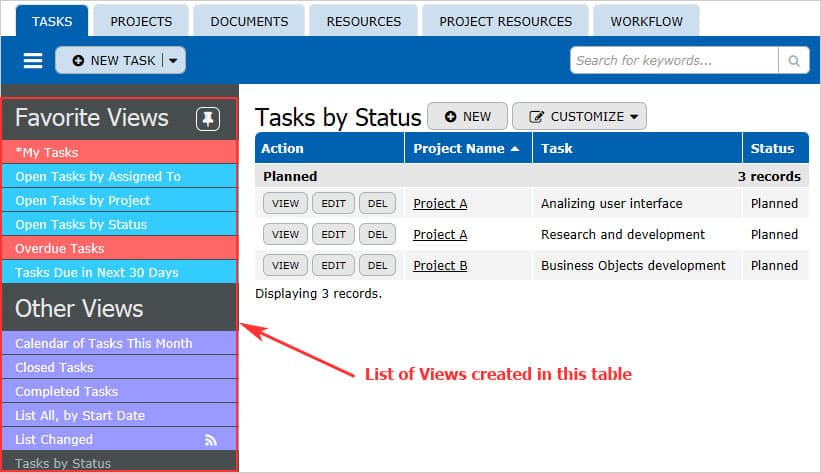Click New button beside Tasks by Status
The height and width of the screenshot is (473, 821).
click(467, 116)
